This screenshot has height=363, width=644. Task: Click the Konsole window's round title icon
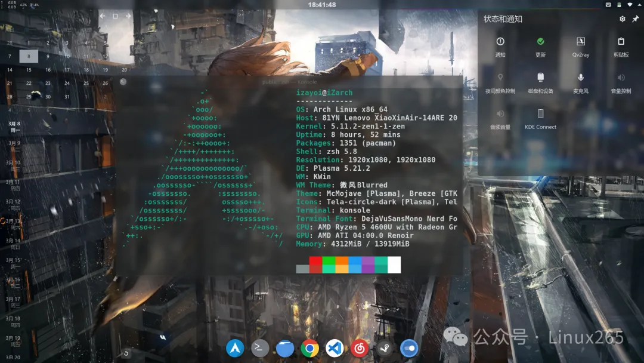click(x=123, y=82)
